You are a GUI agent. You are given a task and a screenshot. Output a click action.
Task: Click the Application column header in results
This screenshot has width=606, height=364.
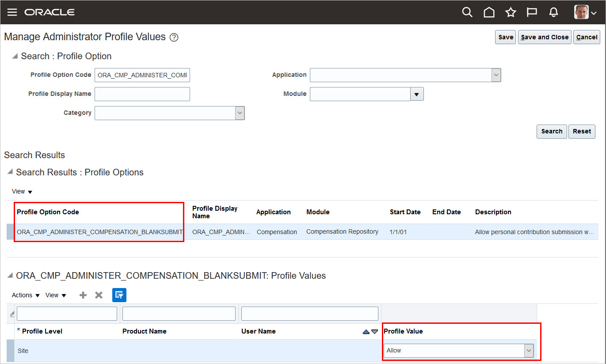(x=274, y=212)
